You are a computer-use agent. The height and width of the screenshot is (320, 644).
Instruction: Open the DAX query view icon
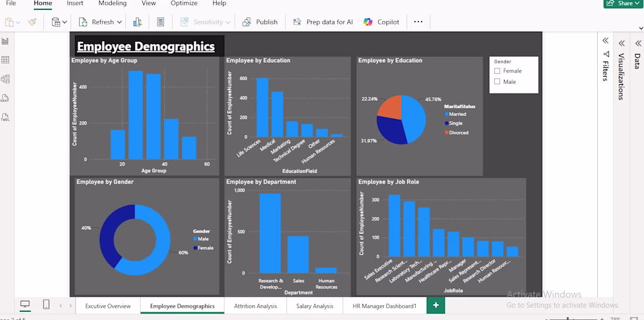pos(5,98)
